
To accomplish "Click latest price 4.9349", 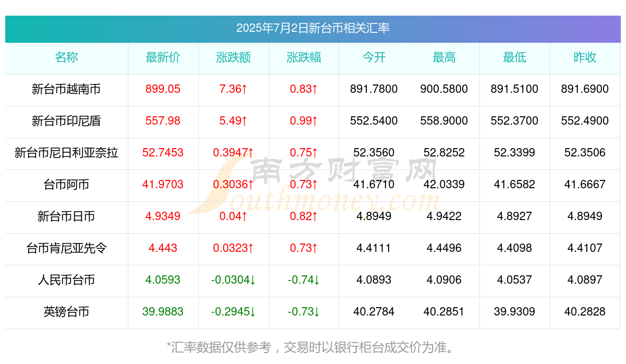I will click(x=163, y=216).
